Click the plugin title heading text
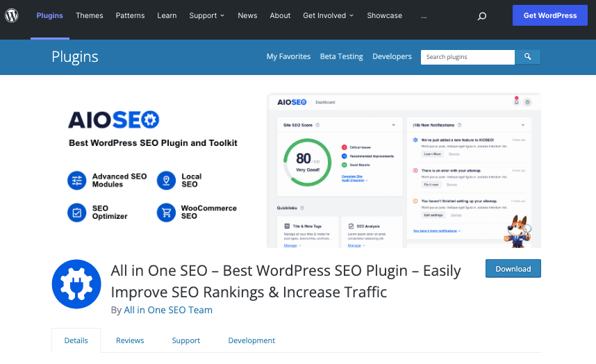Screen dimensions: 596x364 click(285, 281)
